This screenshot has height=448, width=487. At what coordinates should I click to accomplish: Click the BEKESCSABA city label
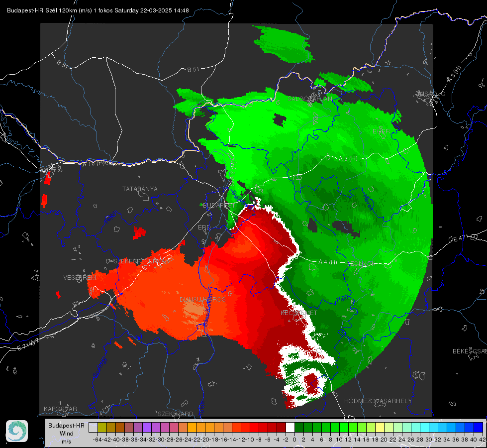[x=470, y=351]
